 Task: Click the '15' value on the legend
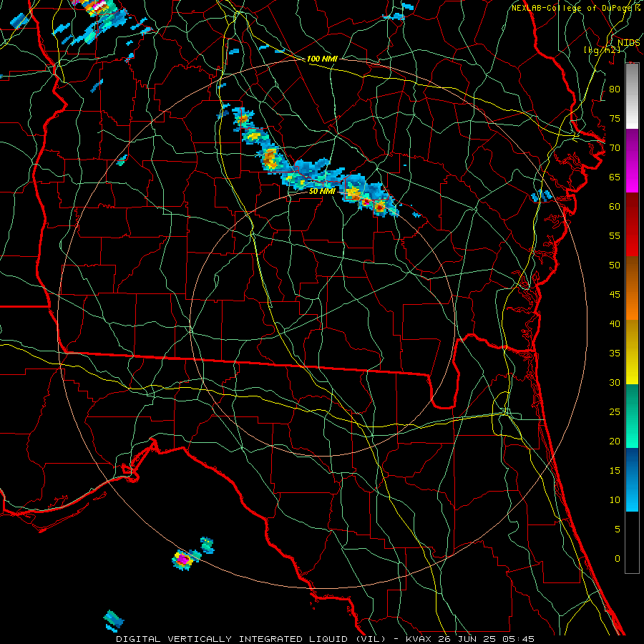tap(615, 471)
